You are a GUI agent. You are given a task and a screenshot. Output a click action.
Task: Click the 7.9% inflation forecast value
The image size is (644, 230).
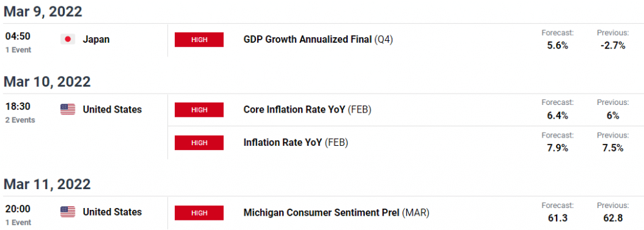click(x=557, y=148)
